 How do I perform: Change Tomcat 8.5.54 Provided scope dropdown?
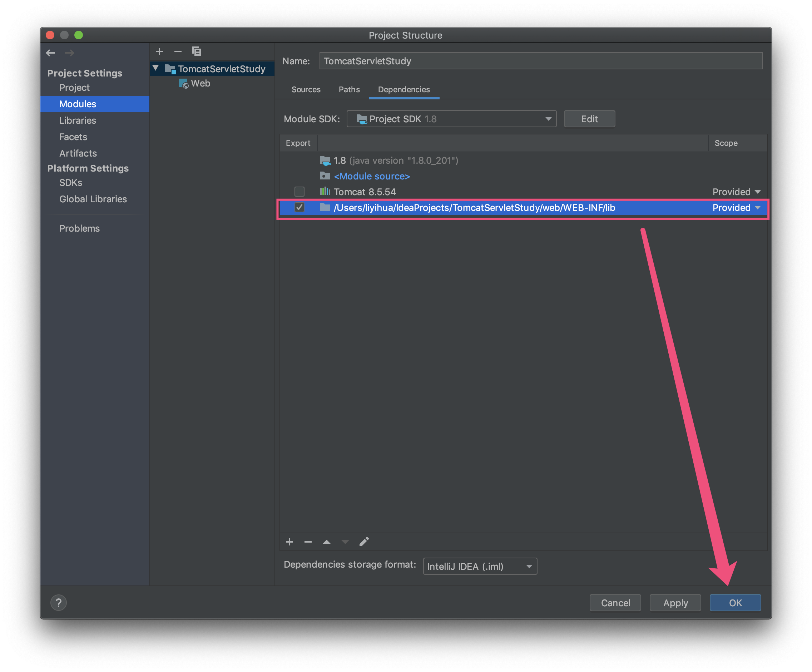pos(736,192)
